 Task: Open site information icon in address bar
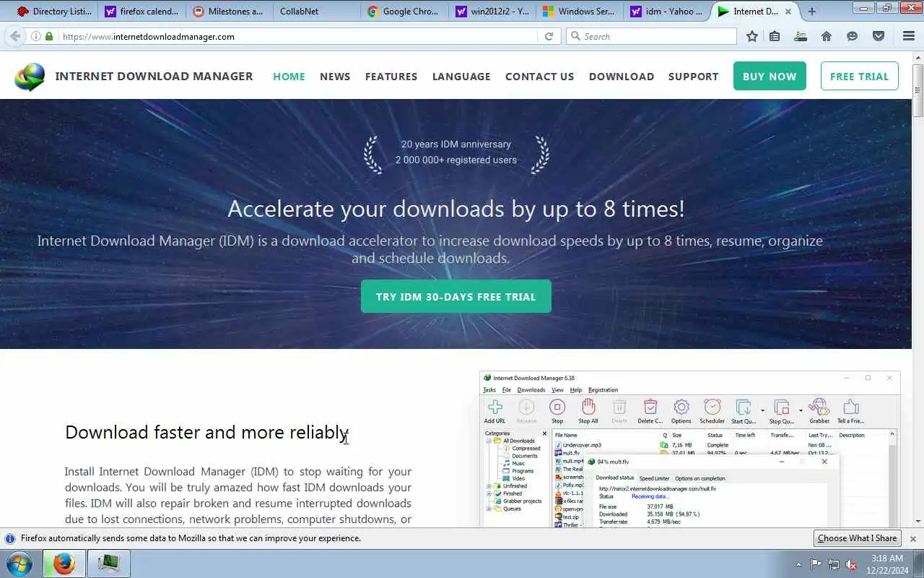36,36
